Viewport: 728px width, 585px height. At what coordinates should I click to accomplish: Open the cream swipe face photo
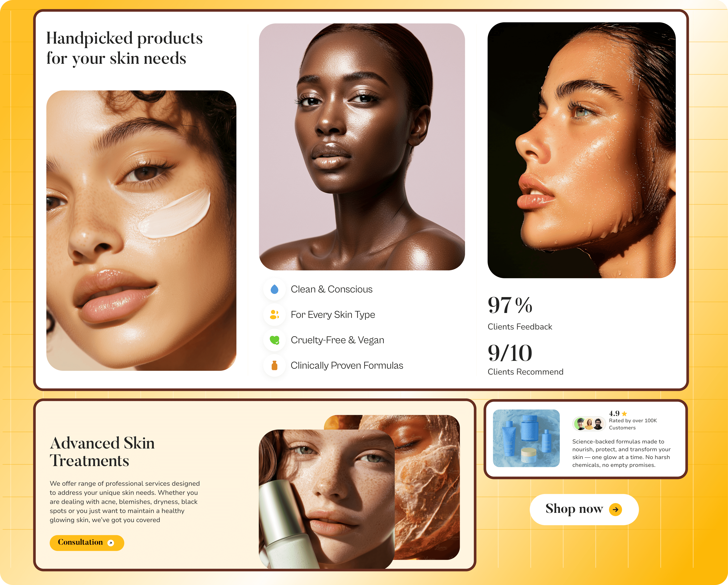(141, 230)
